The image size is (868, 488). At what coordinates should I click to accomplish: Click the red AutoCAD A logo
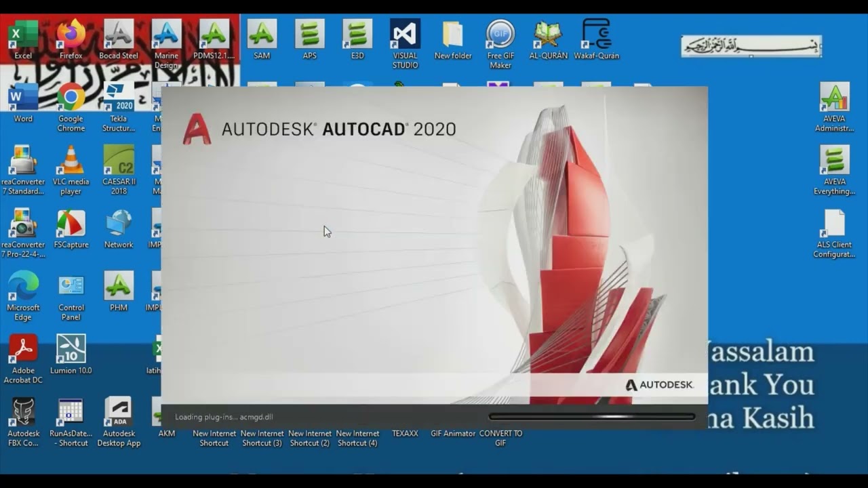tap(197, 129)
